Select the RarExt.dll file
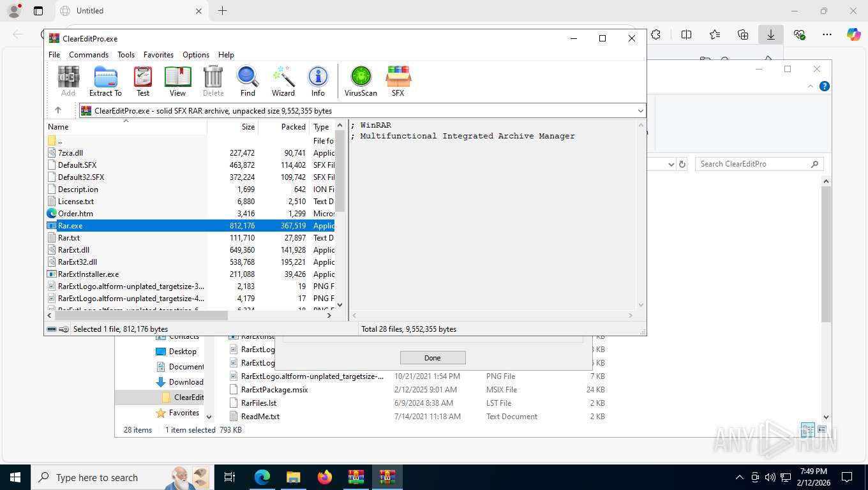Screen dimensions: 868x490 tap(190, 250)
